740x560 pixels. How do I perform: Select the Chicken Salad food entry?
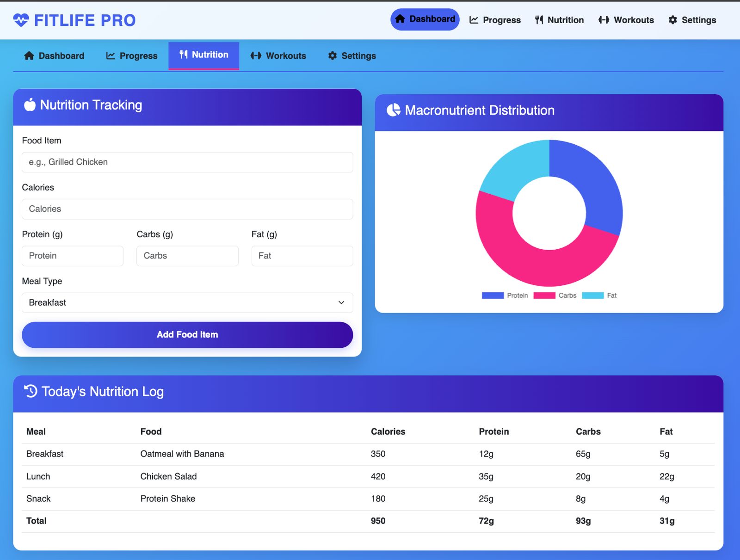(x=168, y=476)
